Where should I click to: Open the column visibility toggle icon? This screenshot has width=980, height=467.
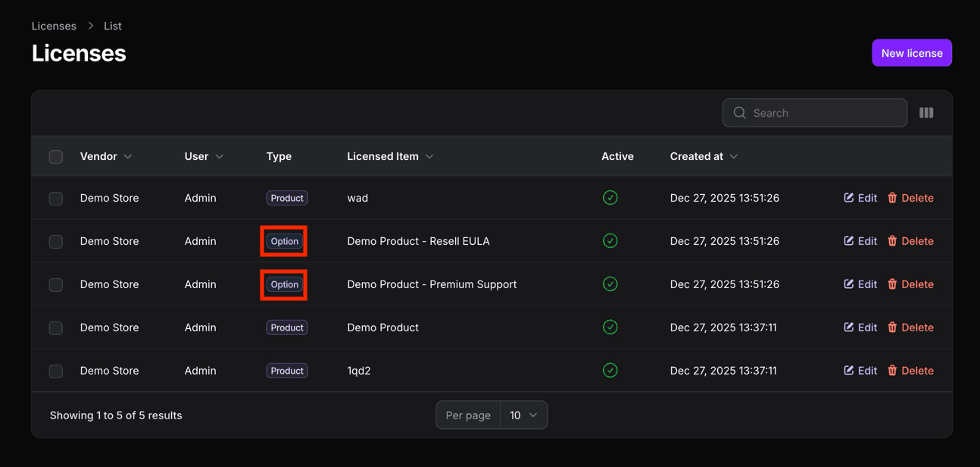coord(926,112)
